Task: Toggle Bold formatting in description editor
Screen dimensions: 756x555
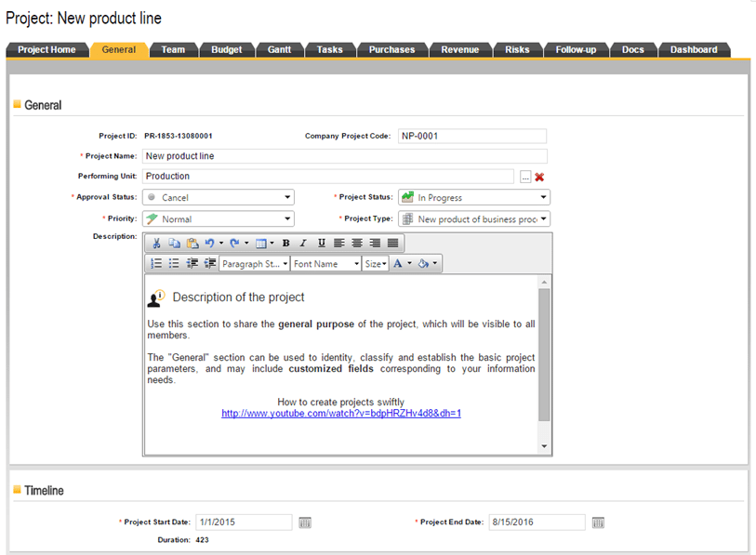Action: click(285, 244)
